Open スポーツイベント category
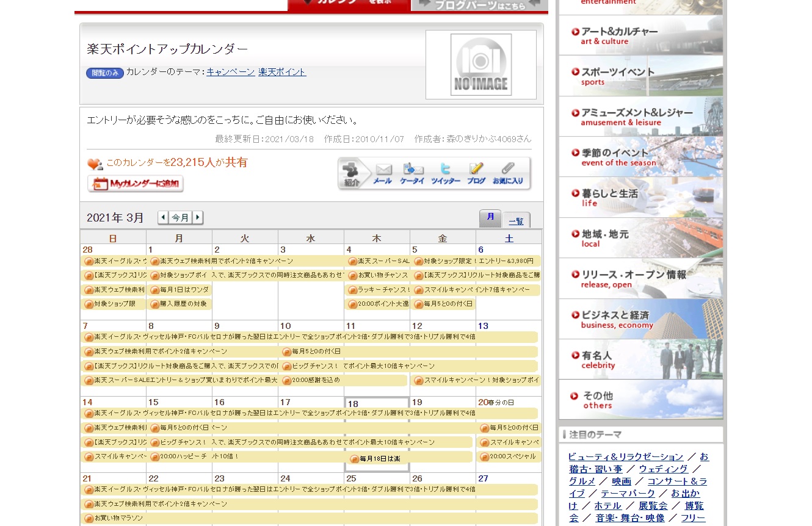Image resolution: width=812 pixels, height=526 pixels. point(640,76)
